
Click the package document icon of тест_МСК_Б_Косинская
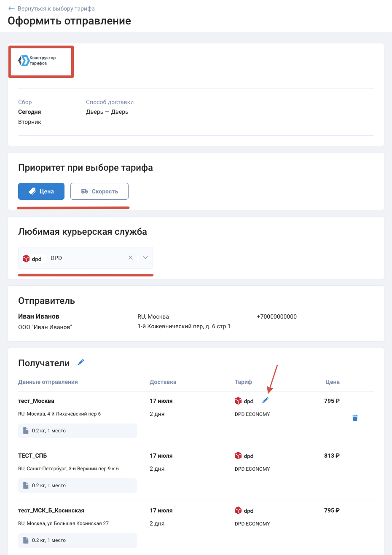point(26,540)
